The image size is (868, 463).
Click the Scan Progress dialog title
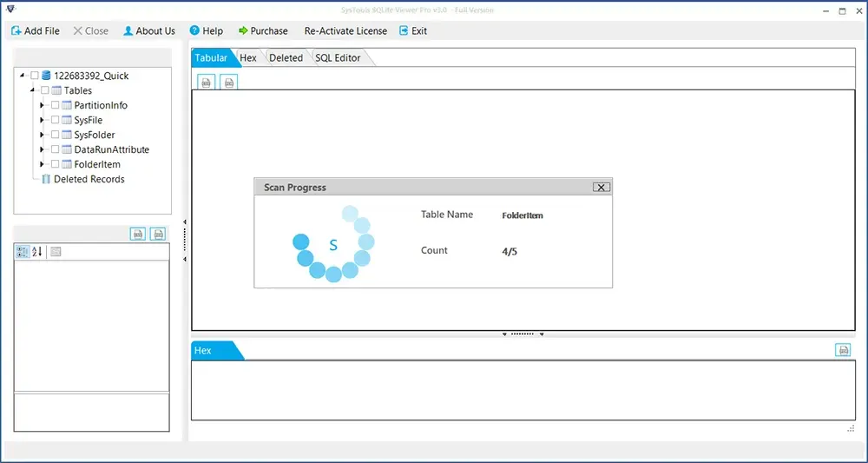click(x=295, y=187)
